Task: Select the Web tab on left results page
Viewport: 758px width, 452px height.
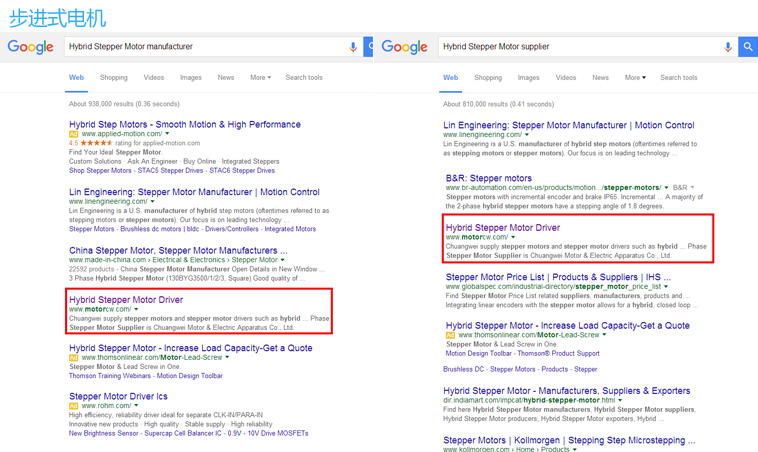Action: 76,77
